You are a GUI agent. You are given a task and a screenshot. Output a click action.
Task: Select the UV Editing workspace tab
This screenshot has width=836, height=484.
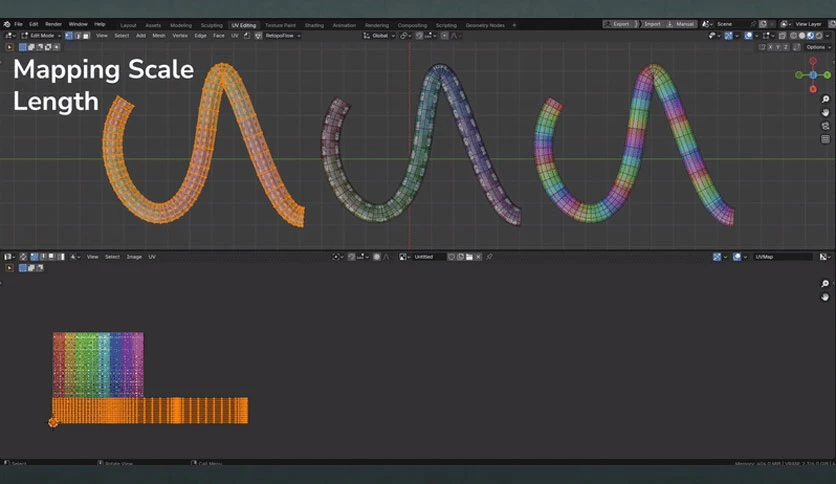[244, 26]
